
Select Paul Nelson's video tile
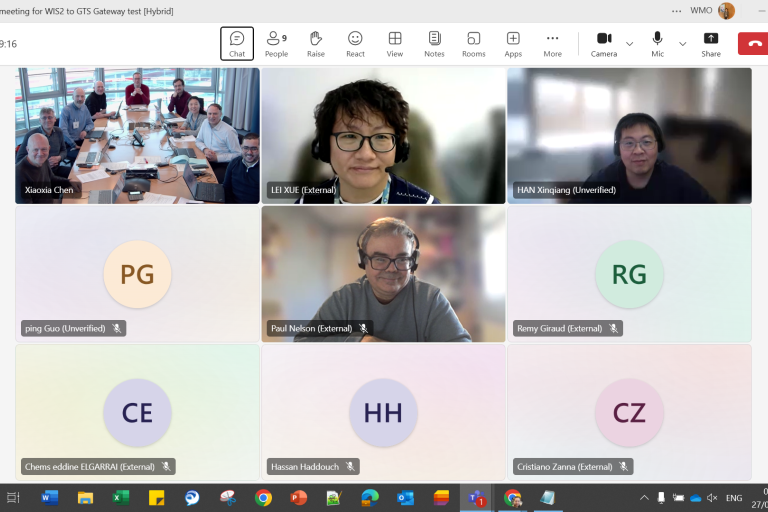[384, 274]
